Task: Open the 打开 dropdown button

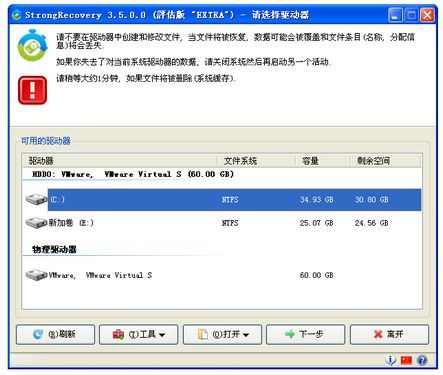Action: [222, 334]
